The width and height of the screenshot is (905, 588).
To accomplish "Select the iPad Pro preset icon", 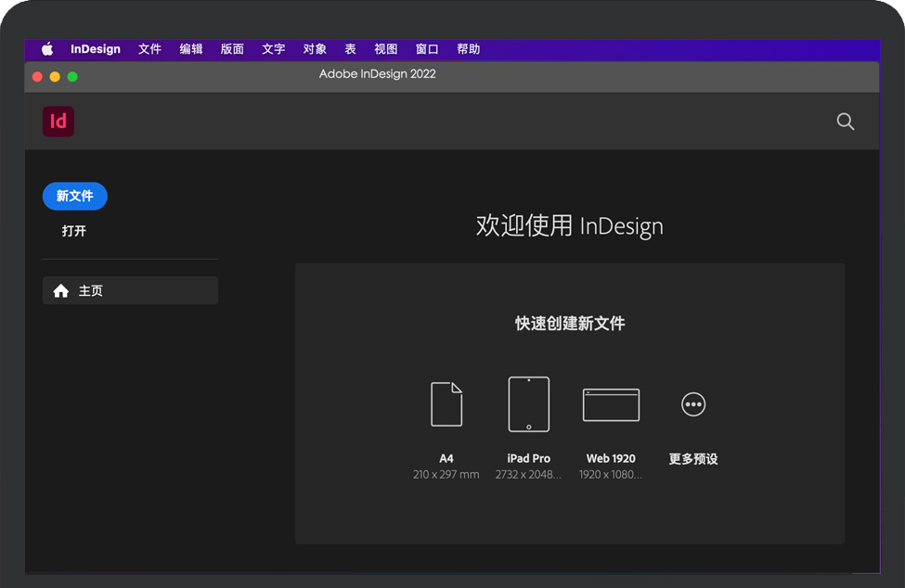I will point(528,404).
